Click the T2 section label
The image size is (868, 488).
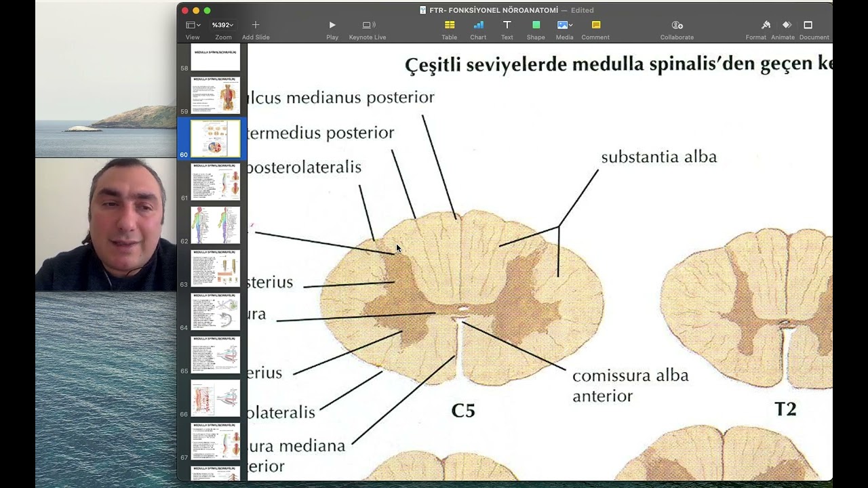785,409
